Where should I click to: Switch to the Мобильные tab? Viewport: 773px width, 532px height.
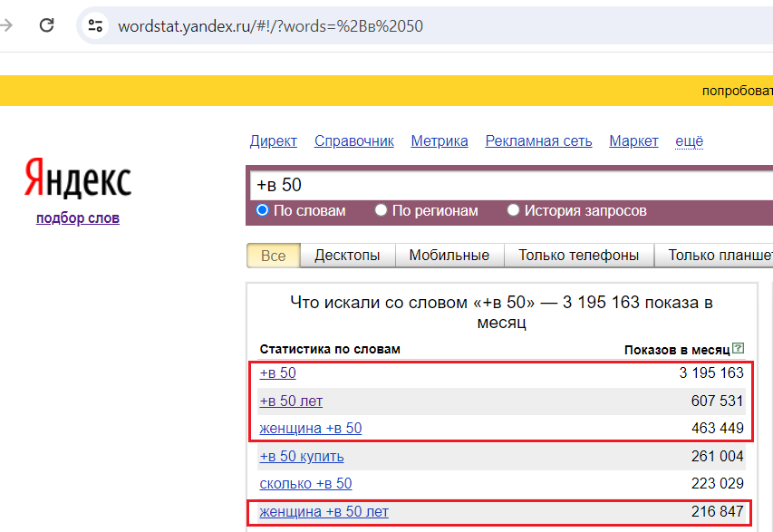tap(449, 256)
